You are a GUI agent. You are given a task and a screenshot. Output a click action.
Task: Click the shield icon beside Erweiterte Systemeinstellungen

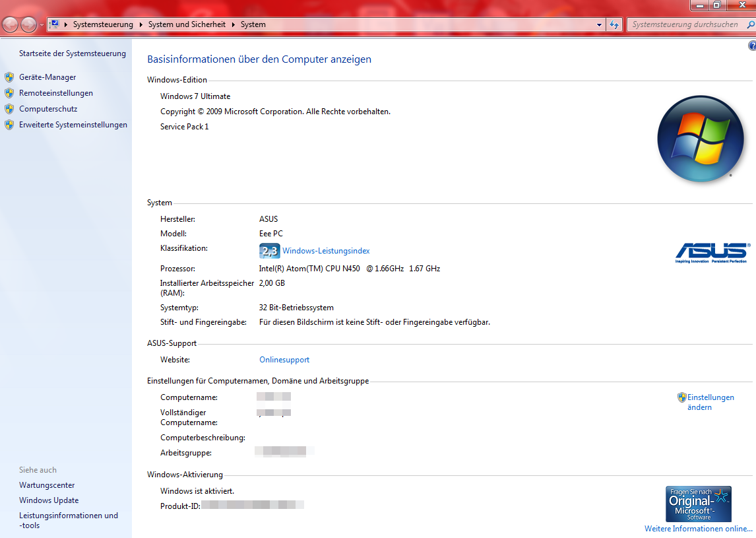coord(9,125)
